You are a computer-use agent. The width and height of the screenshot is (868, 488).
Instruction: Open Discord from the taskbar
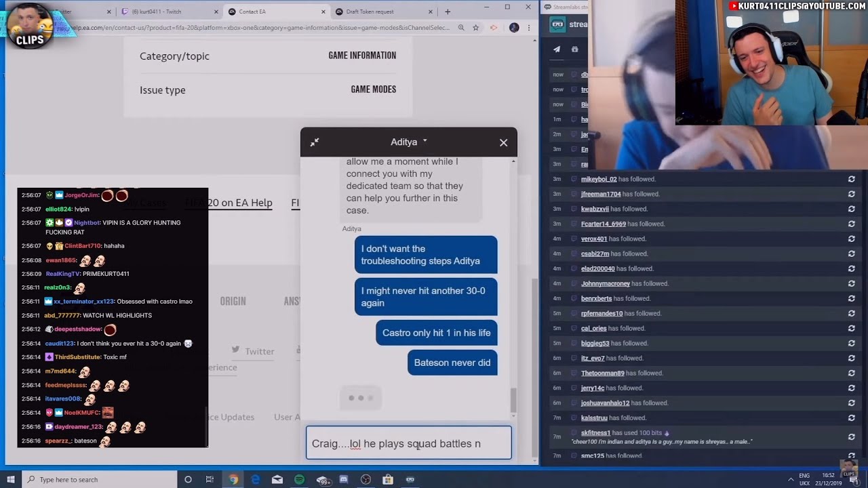click(x=344, y=479)
